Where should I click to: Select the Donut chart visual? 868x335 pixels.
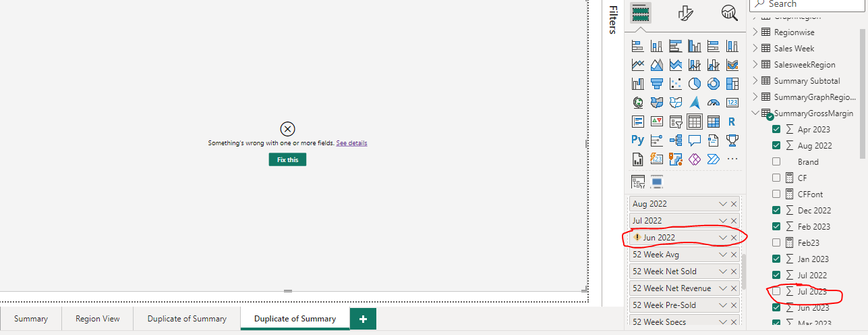tap(713, 84)
